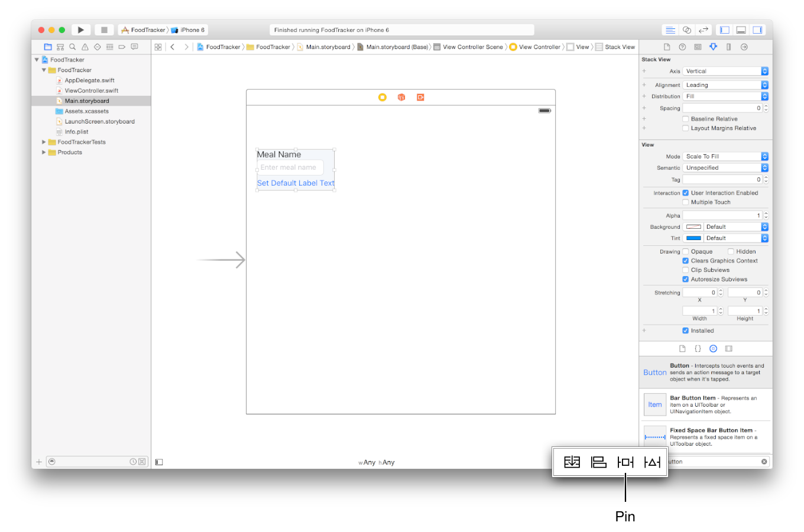
Task: Show the Quick Help inspector
Action: click(x=682, y=47)
